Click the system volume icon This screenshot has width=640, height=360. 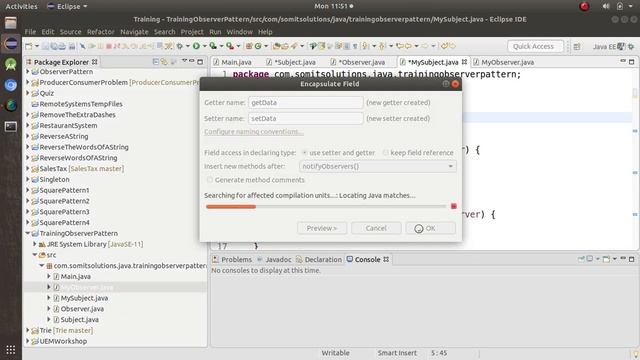606,6
